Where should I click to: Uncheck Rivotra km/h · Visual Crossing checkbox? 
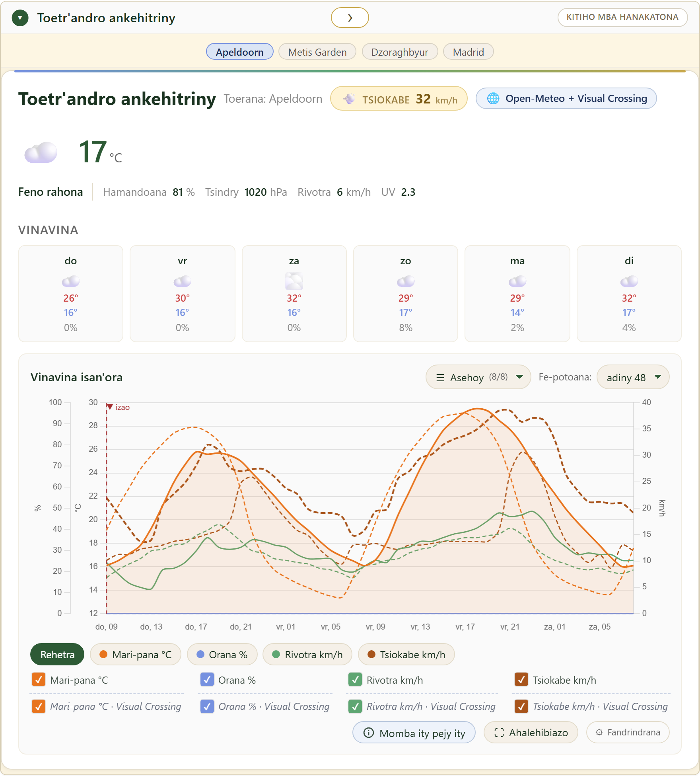[x=355, y=706]
